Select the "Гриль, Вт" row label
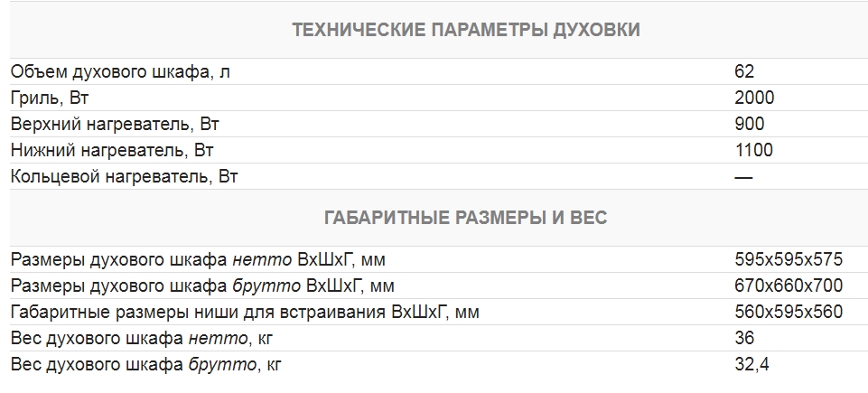Screen dimensions: 868x393 [x=51, y=98]
